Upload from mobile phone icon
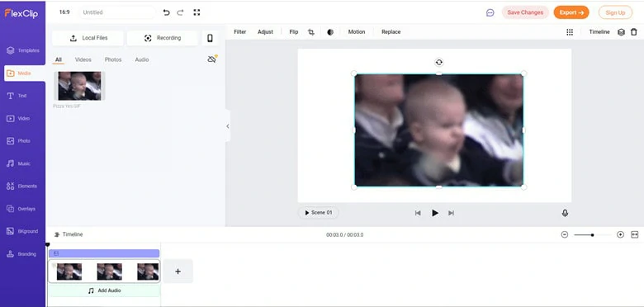 click(x=210, y=38)
